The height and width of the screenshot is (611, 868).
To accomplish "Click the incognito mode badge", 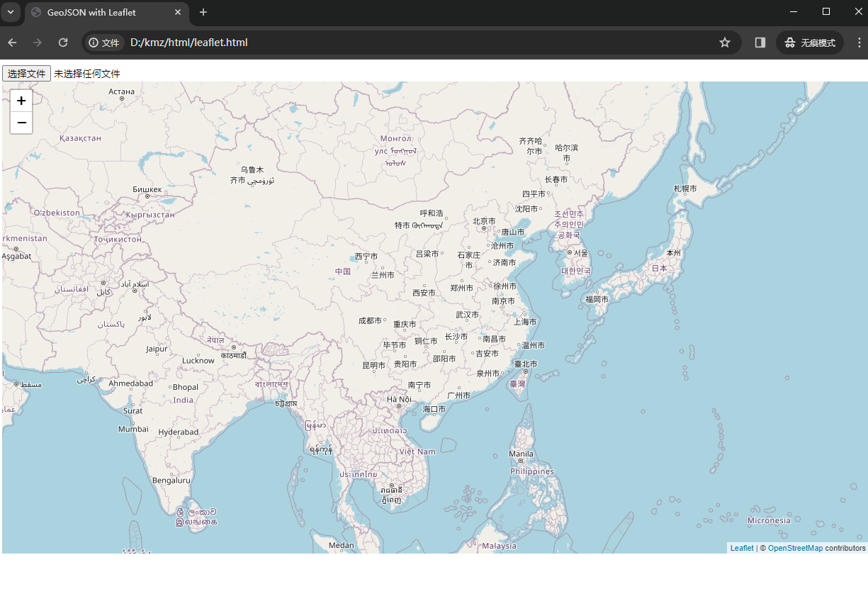I will coord(809,43).
